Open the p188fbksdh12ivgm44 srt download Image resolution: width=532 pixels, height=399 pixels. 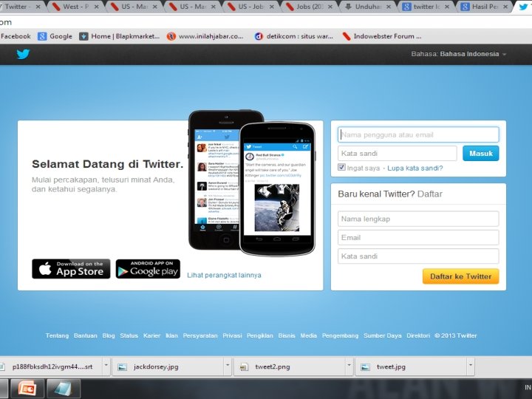(52, 366)
